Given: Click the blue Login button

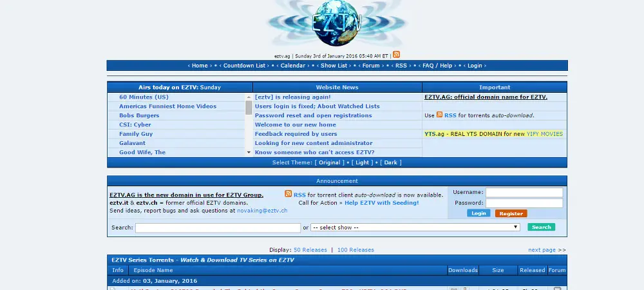Looking at the screenshot, I should [478, 213].
